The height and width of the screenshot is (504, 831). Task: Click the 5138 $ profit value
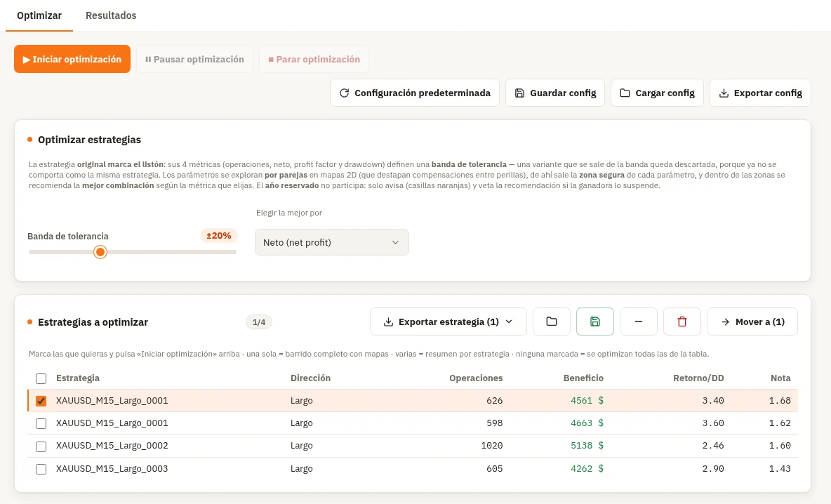point(587,446)
